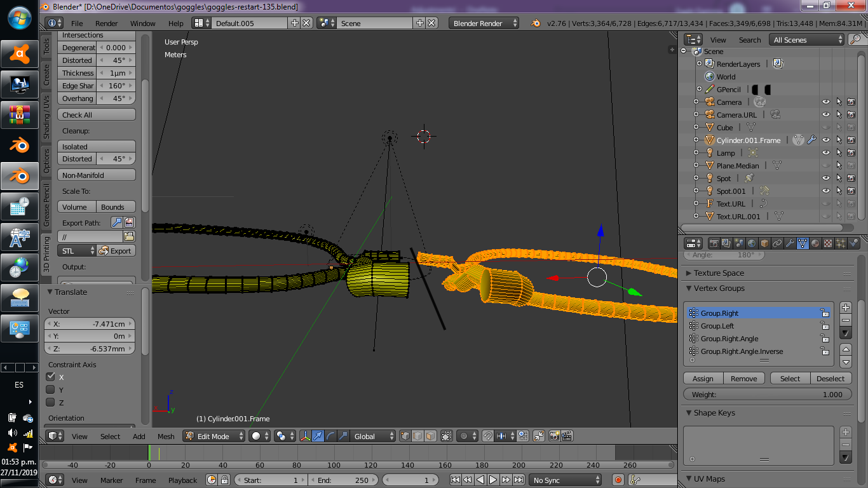Select vertex select mode icon
This screenshot has width=868, height=488.
(x=405, y=436)
